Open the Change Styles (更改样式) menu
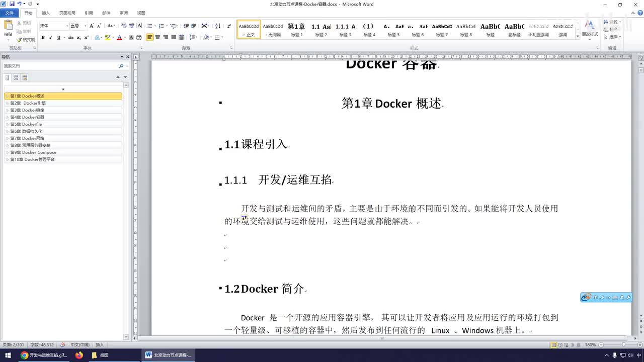 (590, 30)
